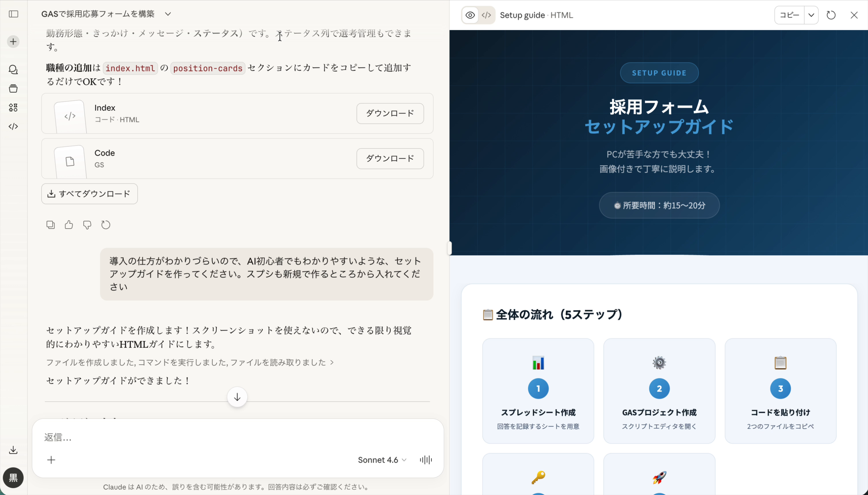The height and width of the screenshot is (495, 868).
Task: Show the artifact preview with the eye toggle
Action: [x=469, y=15]
